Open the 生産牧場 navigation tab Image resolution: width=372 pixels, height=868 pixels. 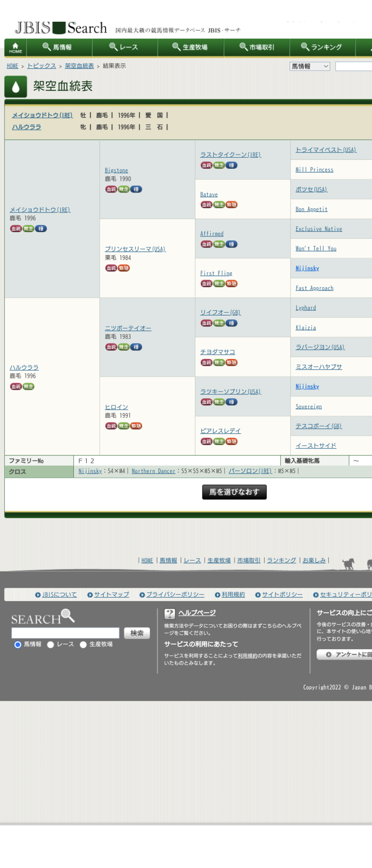point(191,47)
